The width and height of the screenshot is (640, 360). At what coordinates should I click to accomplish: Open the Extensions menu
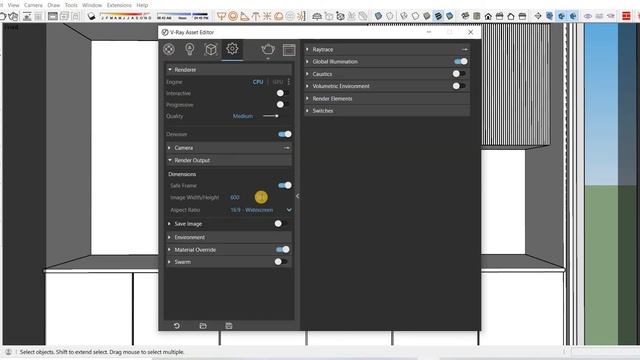119,5
